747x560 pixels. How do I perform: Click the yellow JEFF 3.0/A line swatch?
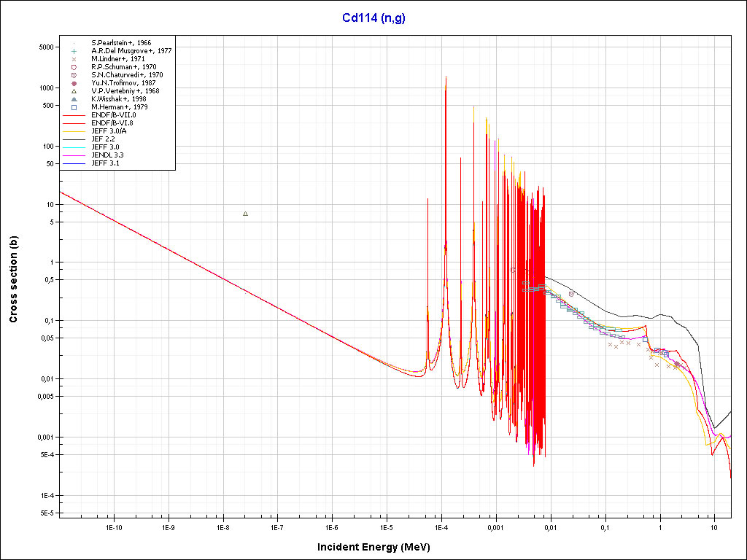[x=74, y=131]
